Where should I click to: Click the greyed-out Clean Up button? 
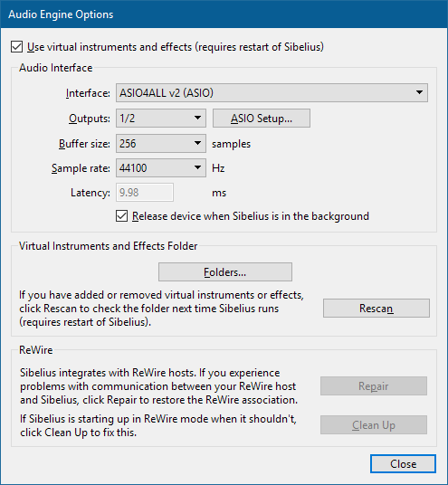[374, 425]
